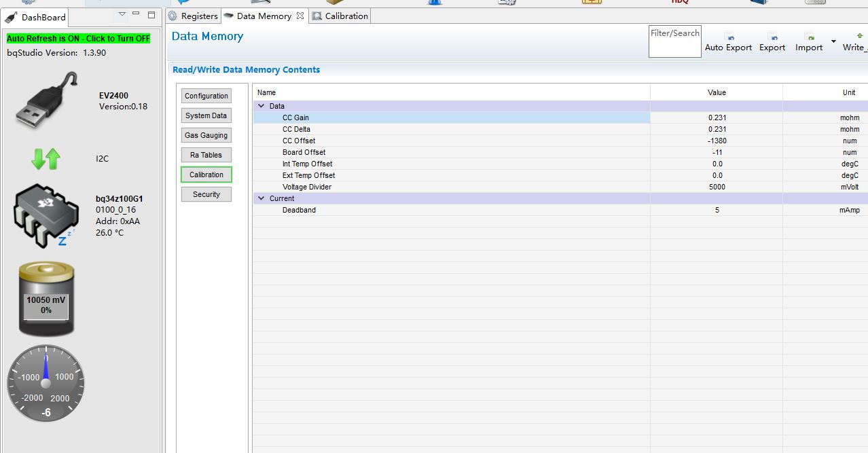Select the Deadband row
This screenshot has width=868, height=453.
pos(560,210)
